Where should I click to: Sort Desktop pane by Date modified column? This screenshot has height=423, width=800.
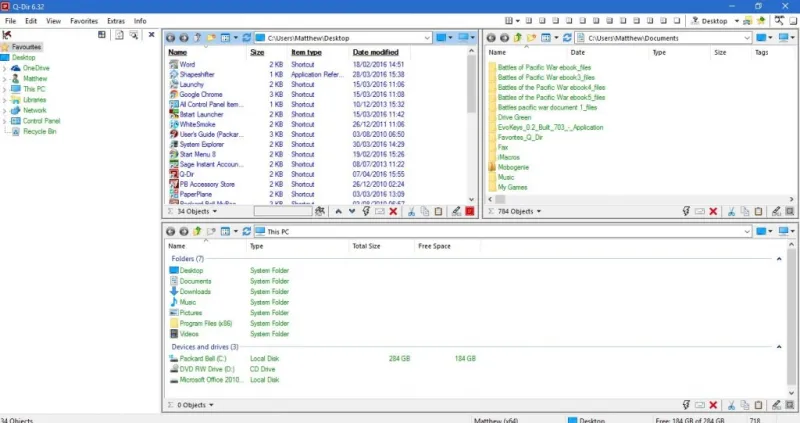[x=375, y=52]
